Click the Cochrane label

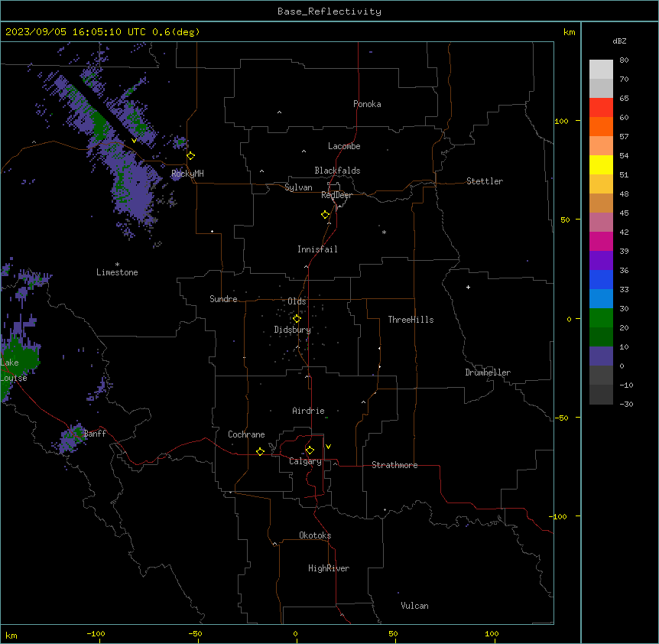[x=246, y=434]
